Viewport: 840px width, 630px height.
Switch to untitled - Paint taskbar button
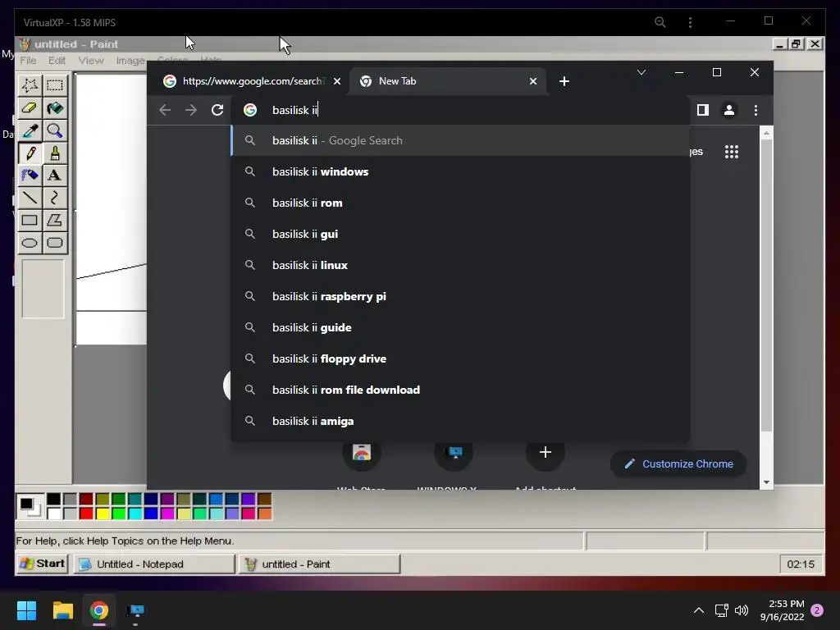(x=319, y=564)
